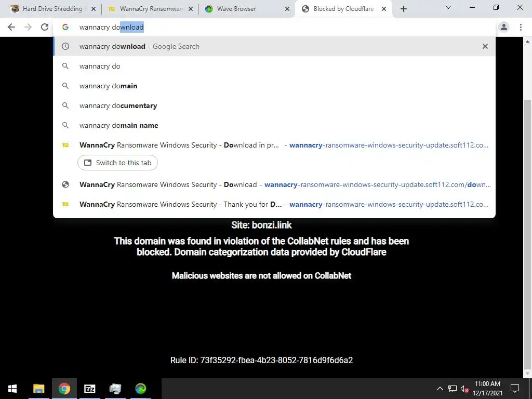Click search icon beside 'wannacry domain name'
Screen dimensions: 532x399
click(x=65, y=125)
